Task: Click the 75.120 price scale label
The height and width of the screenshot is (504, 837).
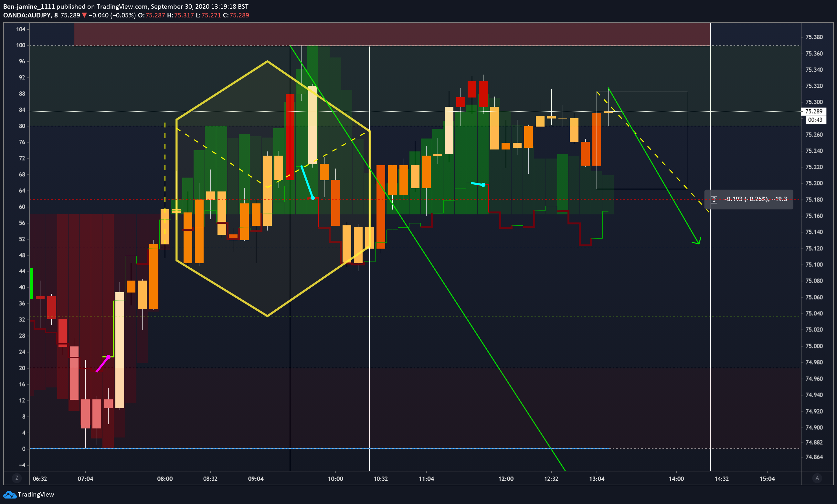Action: point(814,248)
